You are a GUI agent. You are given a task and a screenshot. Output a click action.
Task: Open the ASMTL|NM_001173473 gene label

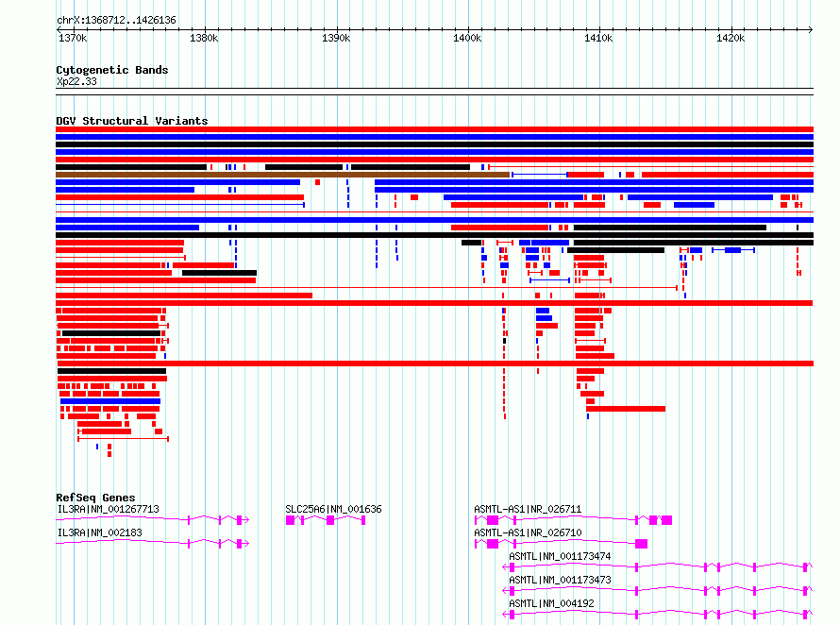click(x=560, y=580)
